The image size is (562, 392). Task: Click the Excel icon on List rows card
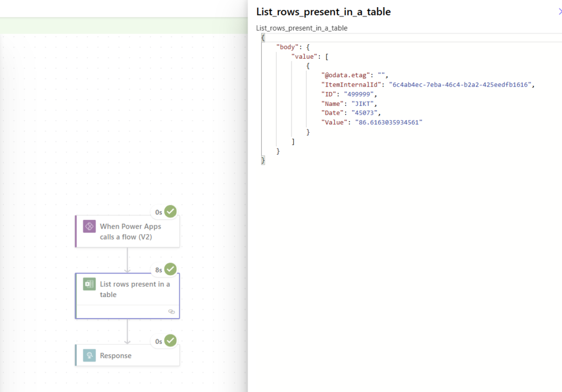click(89, 284)
